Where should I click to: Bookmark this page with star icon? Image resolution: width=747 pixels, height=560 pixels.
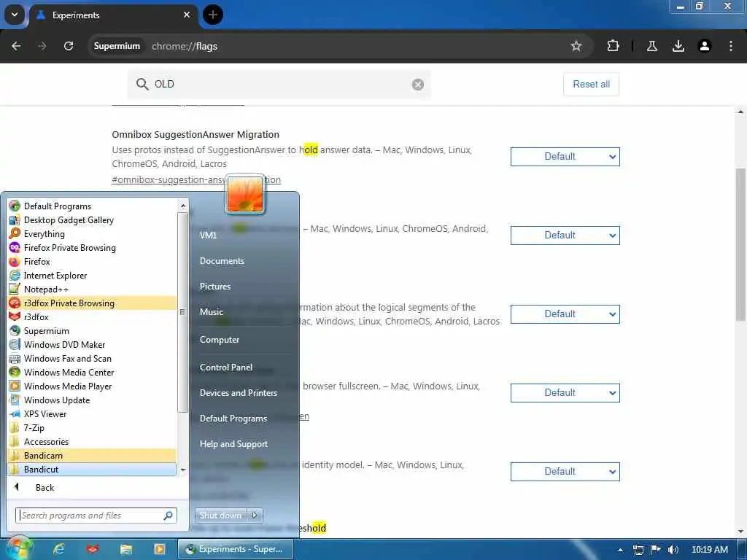click(576, 46)
